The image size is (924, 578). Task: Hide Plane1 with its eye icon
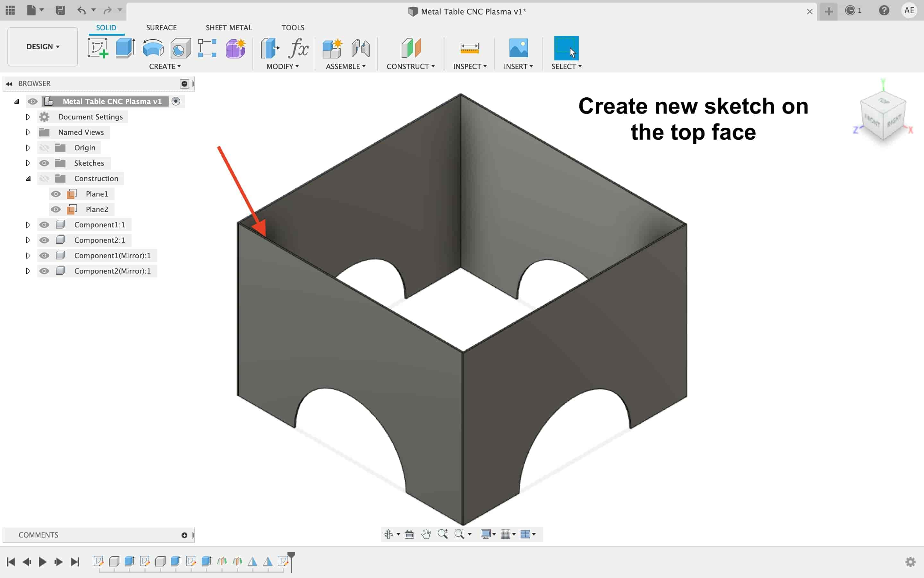(56, 194)
